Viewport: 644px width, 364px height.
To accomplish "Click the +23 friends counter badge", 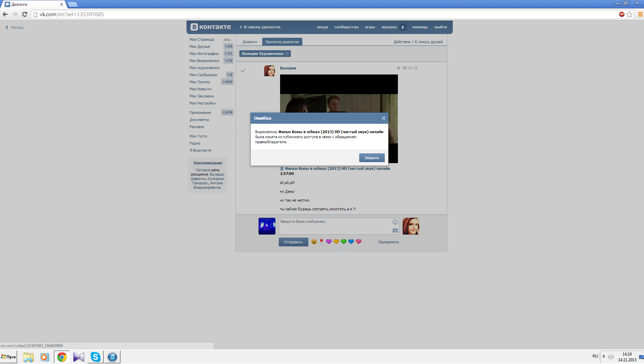I will [x=229, y=47].
